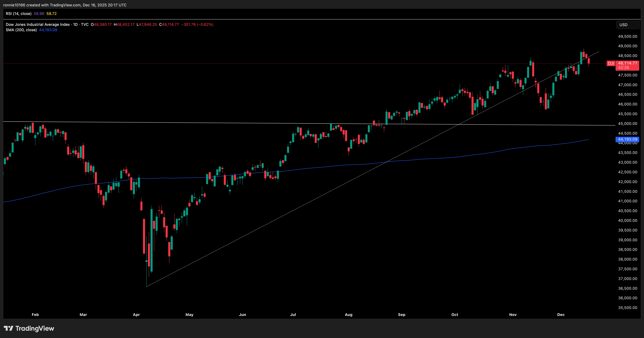Click the yellow RSI value 58.72

(51, 14)
